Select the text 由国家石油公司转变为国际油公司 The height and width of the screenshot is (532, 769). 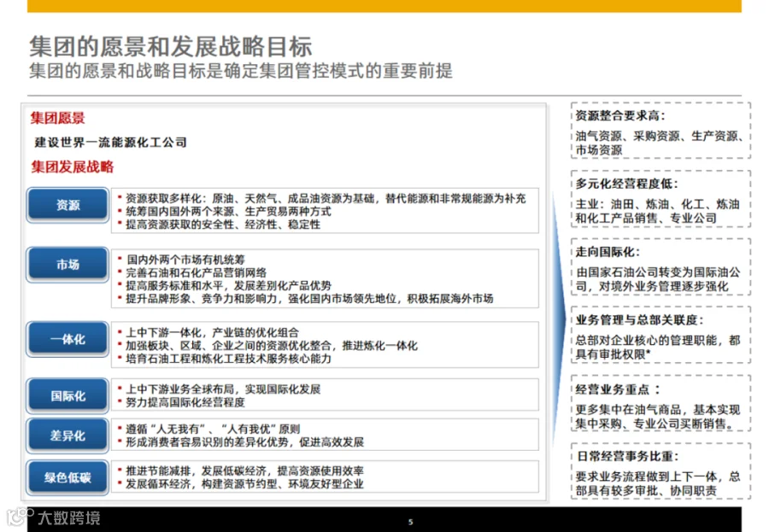coord(657,279)
